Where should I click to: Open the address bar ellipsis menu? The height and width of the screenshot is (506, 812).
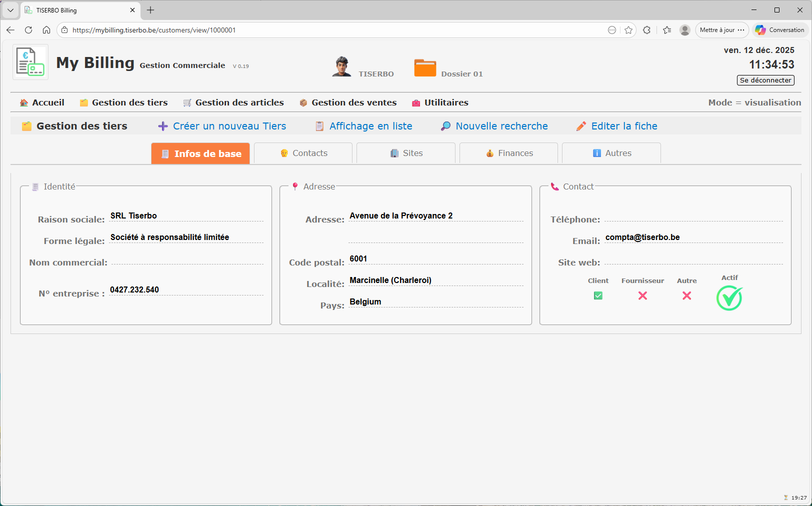[612, 29]
